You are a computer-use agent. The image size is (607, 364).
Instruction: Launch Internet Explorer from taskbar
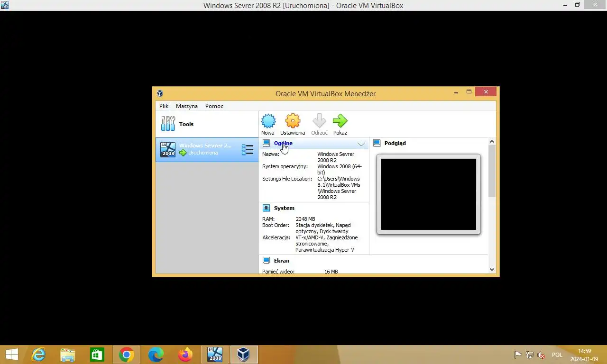pos(38,355)
